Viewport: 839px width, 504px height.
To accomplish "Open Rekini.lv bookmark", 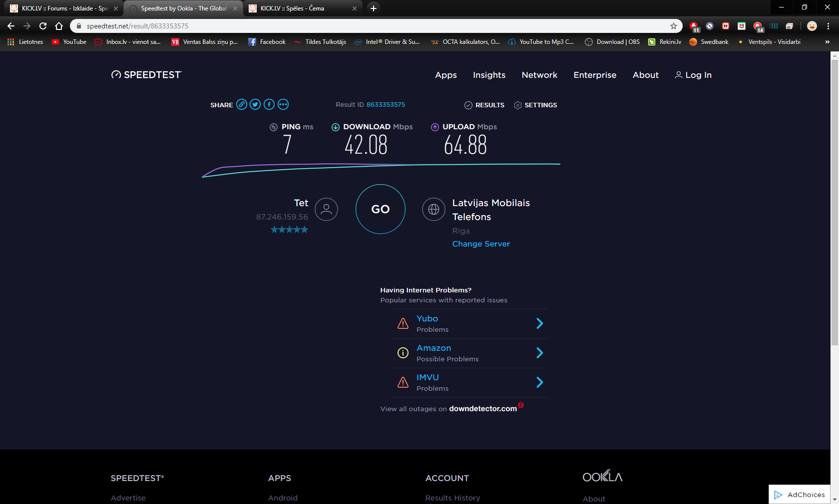I will [665, 42].
